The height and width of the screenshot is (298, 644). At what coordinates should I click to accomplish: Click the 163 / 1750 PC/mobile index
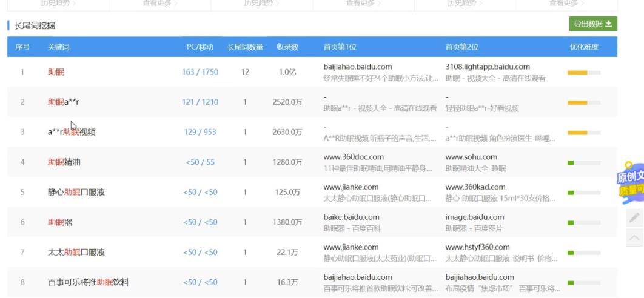[200, 72]
